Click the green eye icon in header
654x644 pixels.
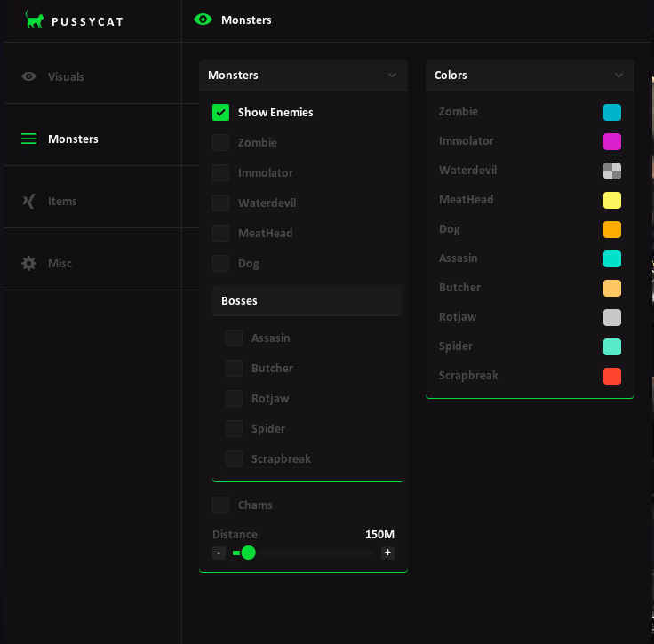[x=203, y=20]
